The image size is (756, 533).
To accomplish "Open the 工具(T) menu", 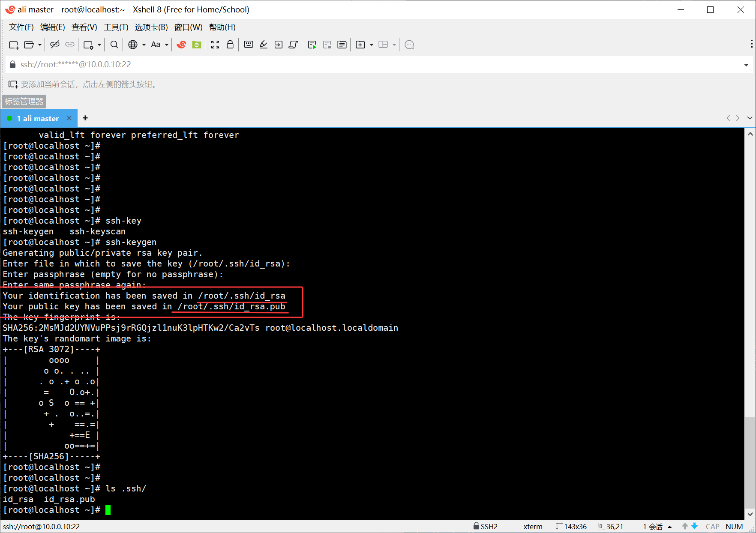I will (x=116, y=27).
